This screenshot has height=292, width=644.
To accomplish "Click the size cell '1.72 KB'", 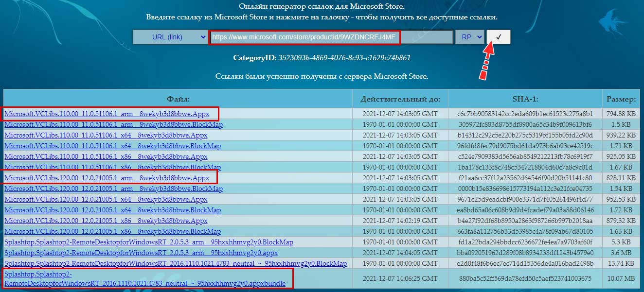I will [x=621, y=210].
